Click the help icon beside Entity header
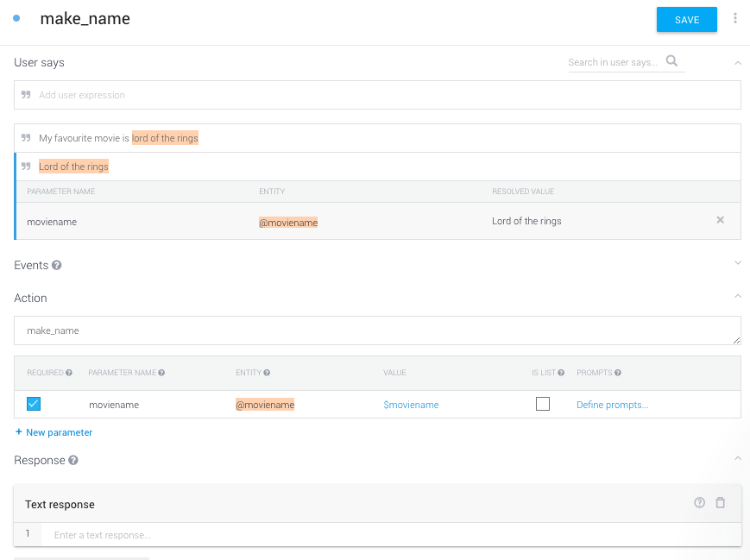750x560 pixels. (267, 373)
